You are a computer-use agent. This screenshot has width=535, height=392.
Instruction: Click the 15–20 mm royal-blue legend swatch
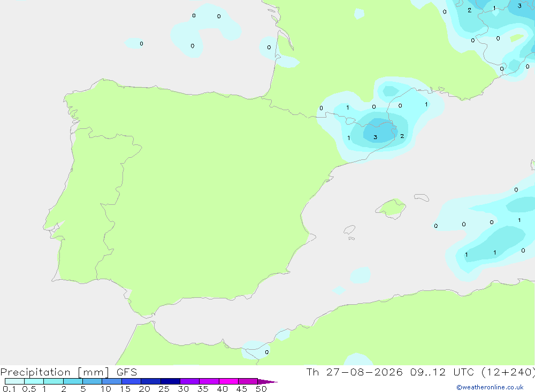[132, 381]
